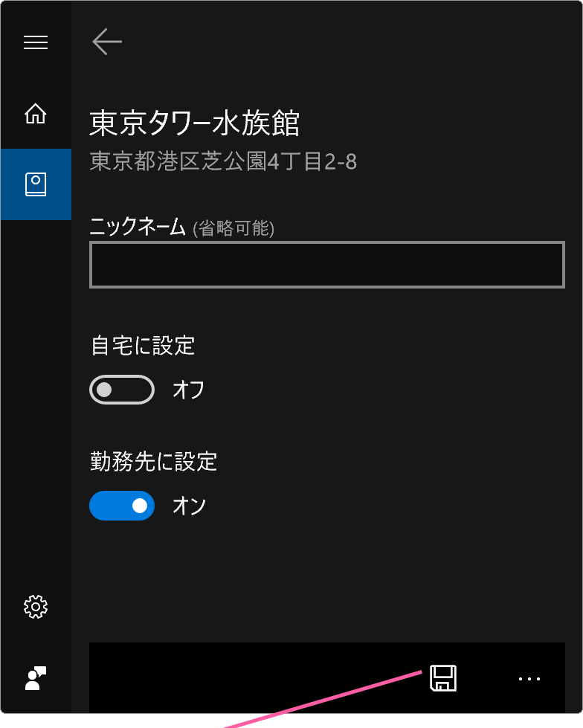Click the オフ label beside the home toggle
Viewport: 583px width, 728px height.
click(188, 390)
